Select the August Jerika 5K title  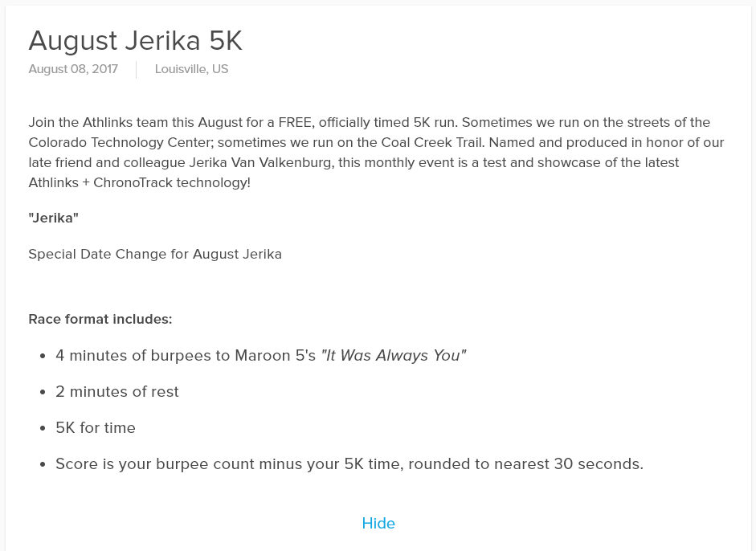136,40
